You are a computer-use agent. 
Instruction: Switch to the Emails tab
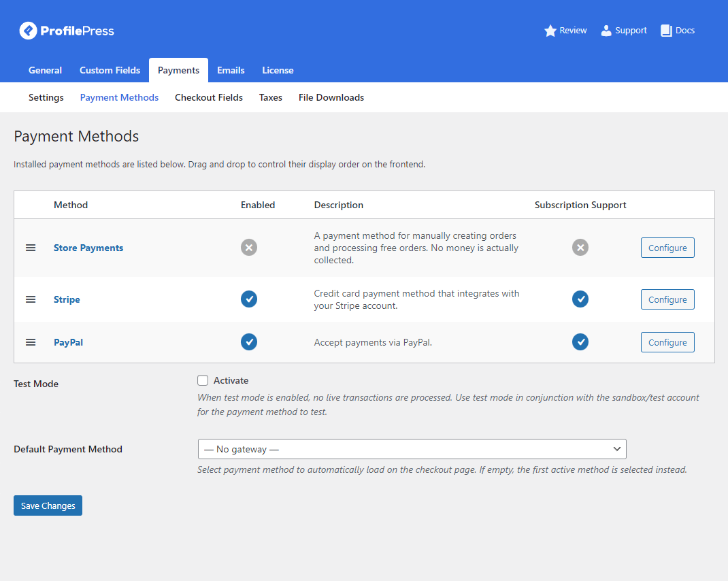point(231,70)
